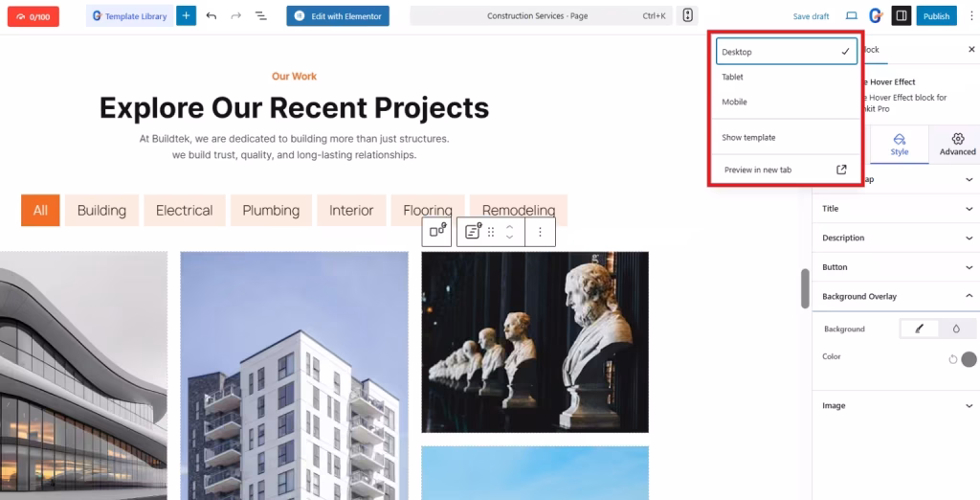Move block up with the up arrow

coord(509,227)
